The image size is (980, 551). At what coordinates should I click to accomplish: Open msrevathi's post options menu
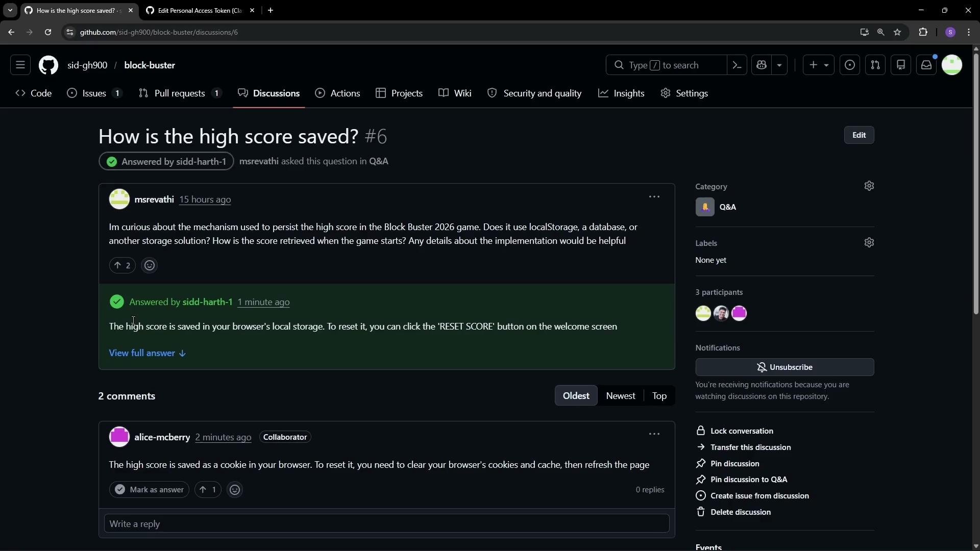[654, 197]
